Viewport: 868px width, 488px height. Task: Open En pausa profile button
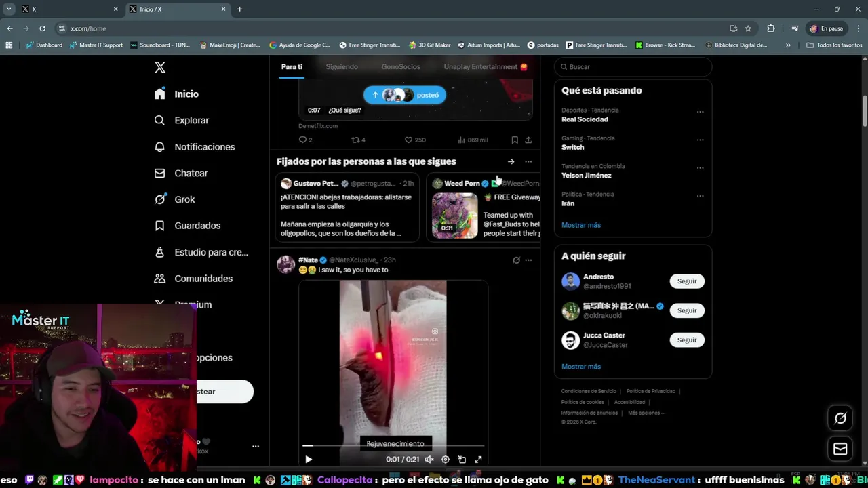pos(827,28)
